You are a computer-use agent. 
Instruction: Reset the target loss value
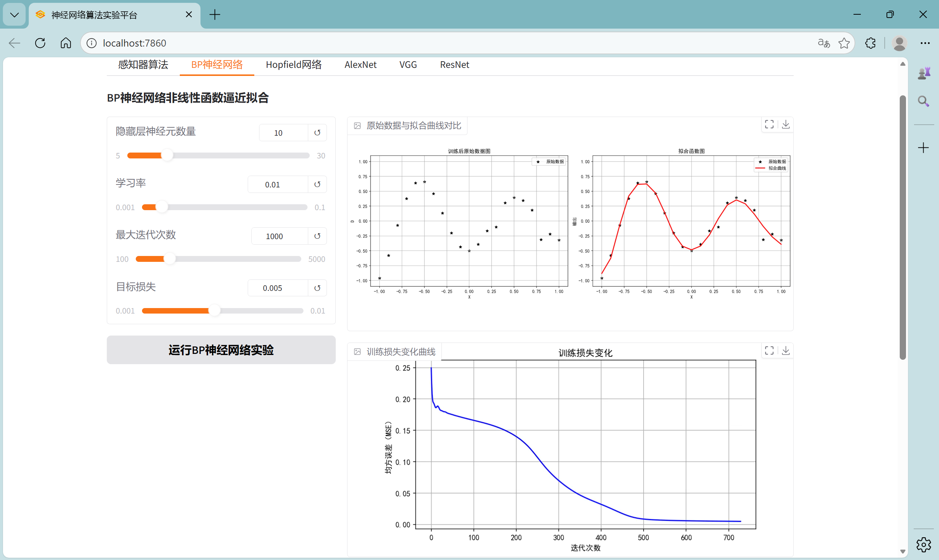[317, 288]
